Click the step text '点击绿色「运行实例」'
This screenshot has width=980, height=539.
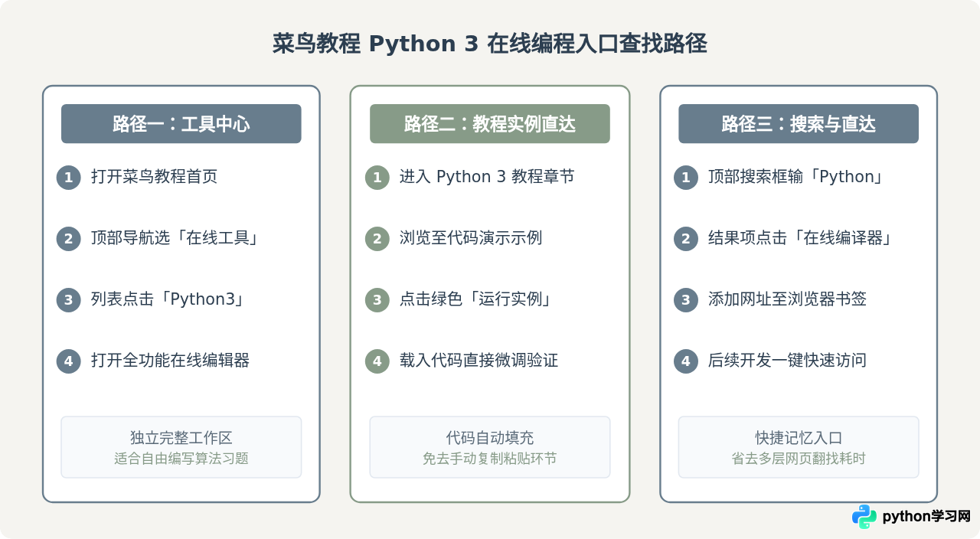click(x=476, y=299)
